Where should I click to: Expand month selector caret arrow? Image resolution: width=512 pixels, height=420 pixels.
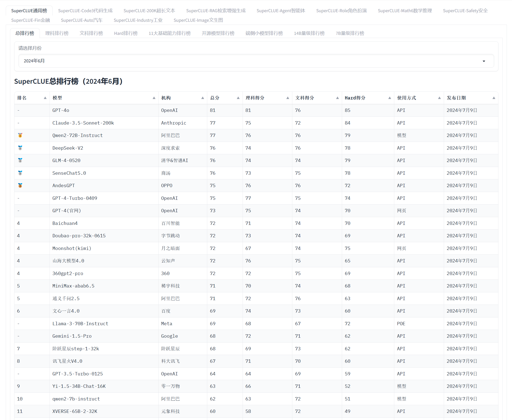click(x=484, y=61)
